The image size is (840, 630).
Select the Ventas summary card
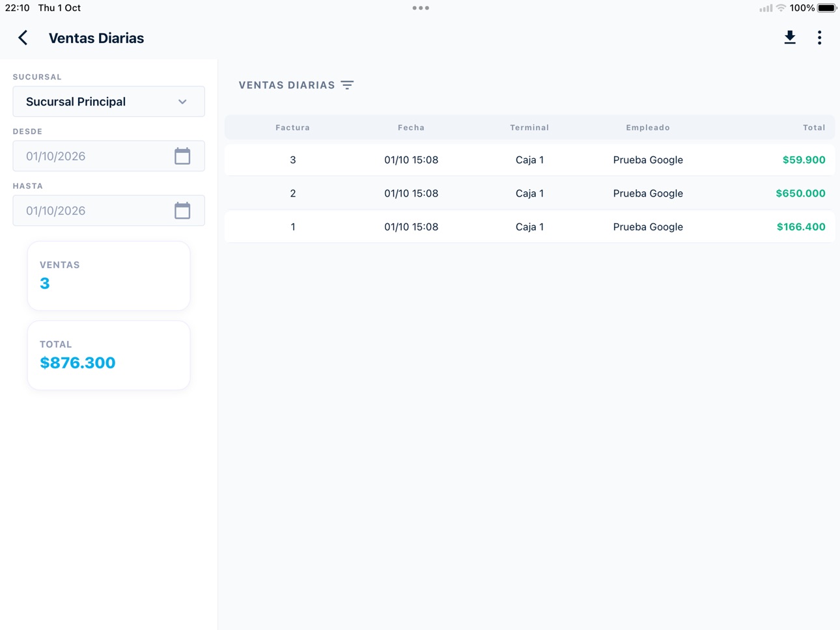coord(109,276)
